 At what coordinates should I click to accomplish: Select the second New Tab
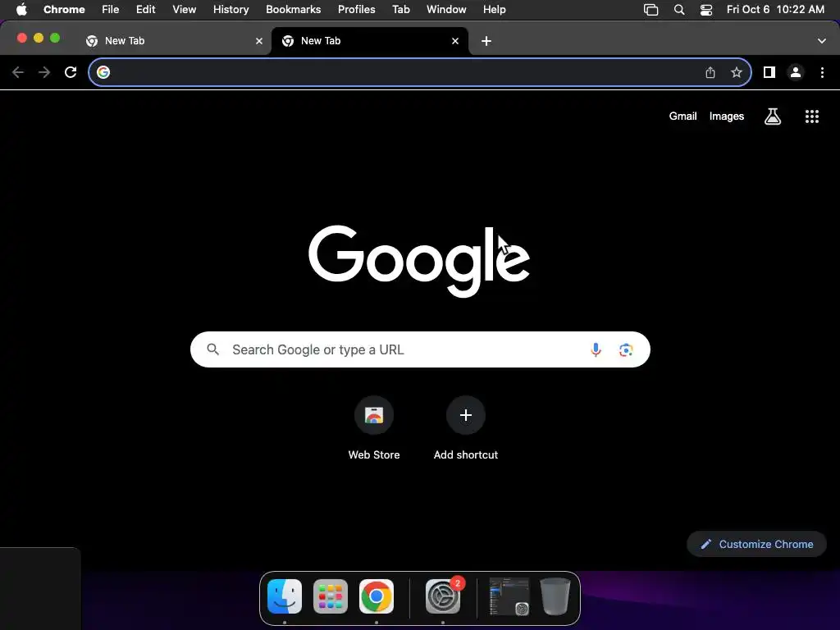coord(370,41)
